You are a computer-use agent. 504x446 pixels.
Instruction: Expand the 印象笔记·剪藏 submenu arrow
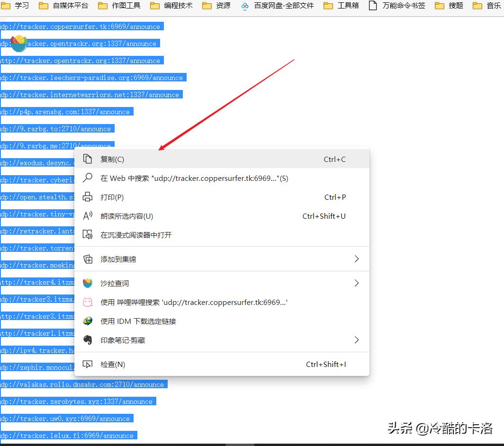point(357,339)
